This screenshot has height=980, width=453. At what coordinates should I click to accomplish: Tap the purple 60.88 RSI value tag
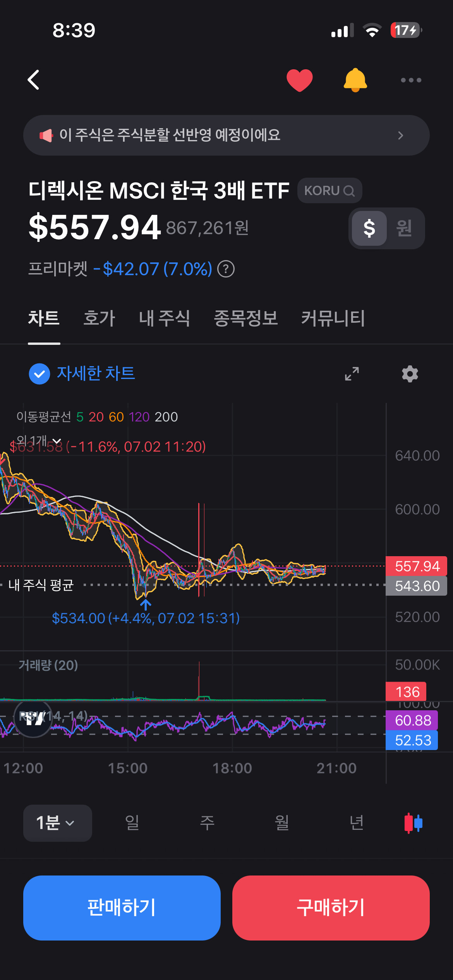[412, 720]
